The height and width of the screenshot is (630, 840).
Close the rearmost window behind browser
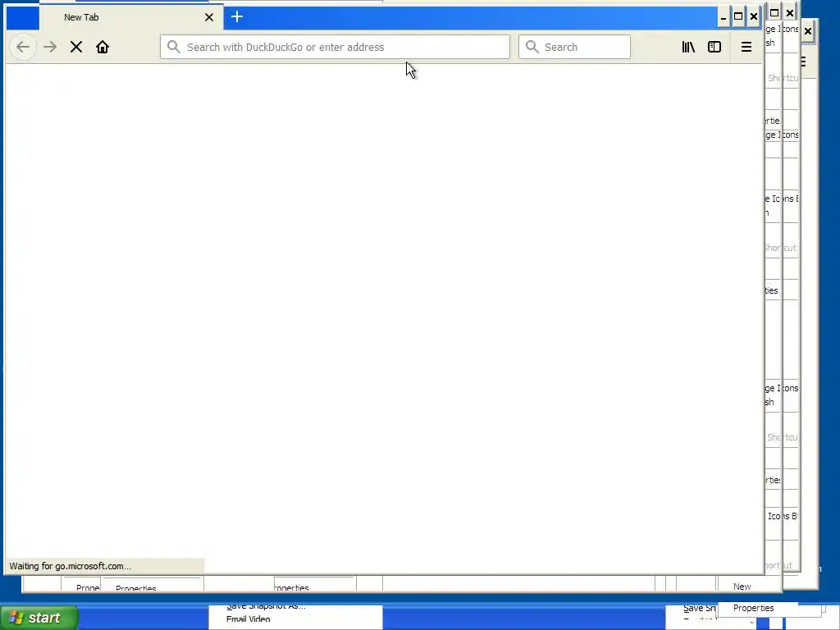[808, 31]
